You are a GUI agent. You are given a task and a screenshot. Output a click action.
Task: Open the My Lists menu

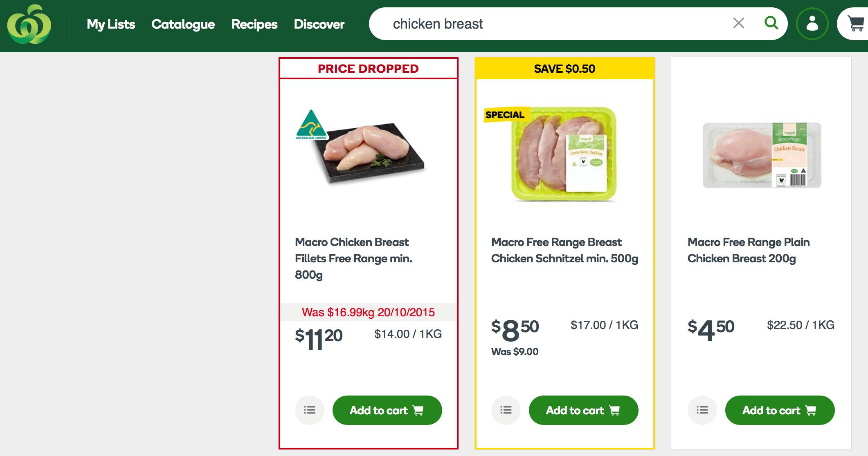tap(111, 24)
